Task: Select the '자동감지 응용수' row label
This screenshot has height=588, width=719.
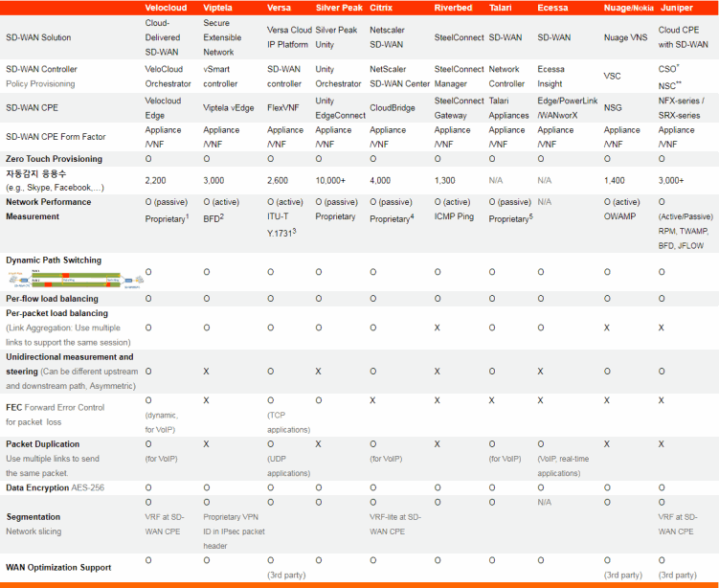Action: click(36, 174)
